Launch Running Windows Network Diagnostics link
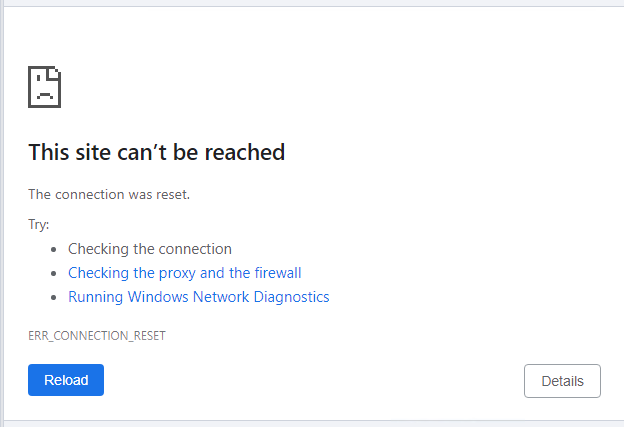This screenshot has width=624, height=427. point(198,297)
